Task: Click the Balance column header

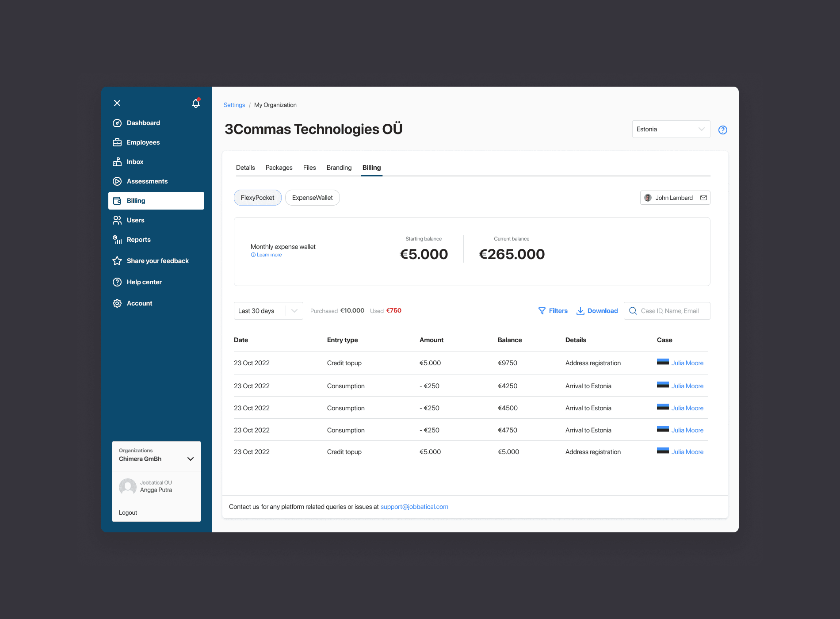Action: pos(510,340)
